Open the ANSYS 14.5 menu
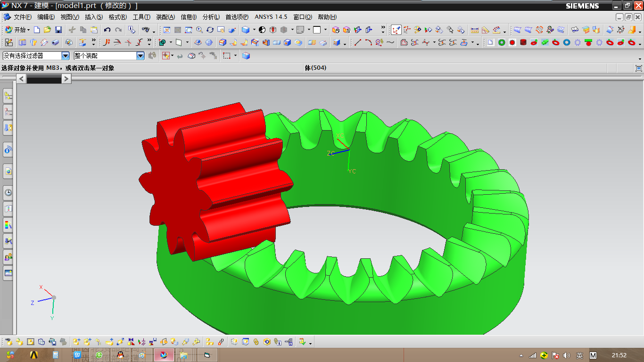This screenshot has height=362, width=644. coord(271,17)
